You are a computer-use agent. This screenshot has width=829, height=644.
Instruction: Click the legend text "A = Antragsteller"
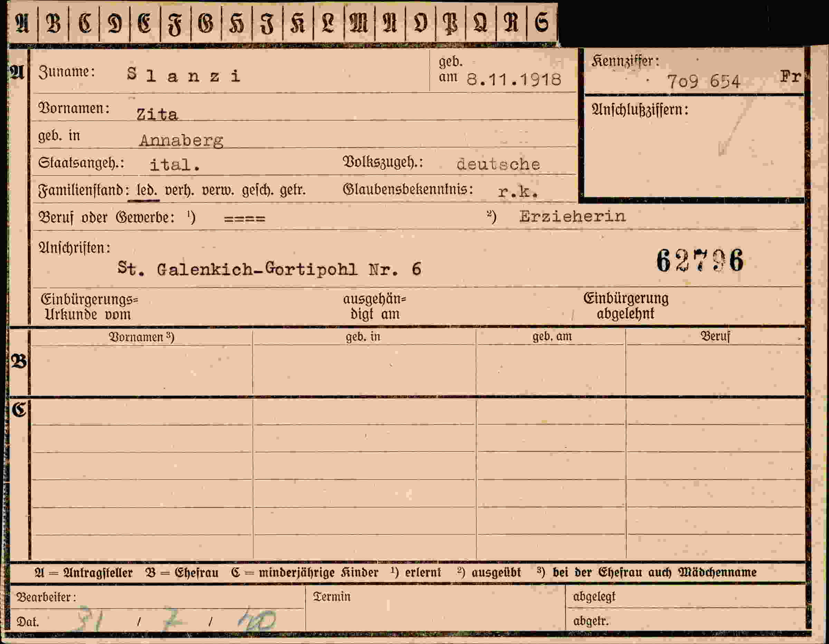pyautogui.click(x=84, y=572)
